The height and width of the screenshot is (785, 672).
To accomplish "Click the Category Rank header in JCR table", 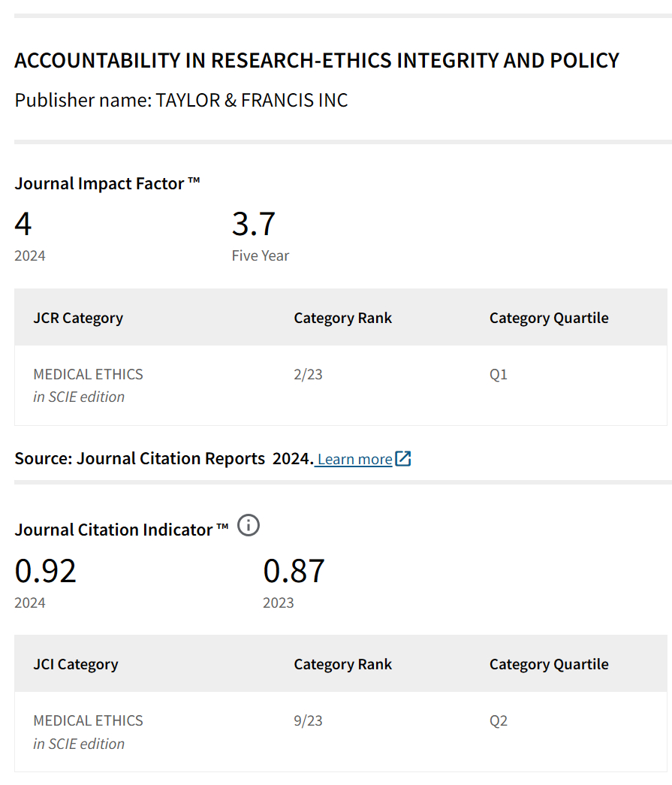I will click(342, 318).
